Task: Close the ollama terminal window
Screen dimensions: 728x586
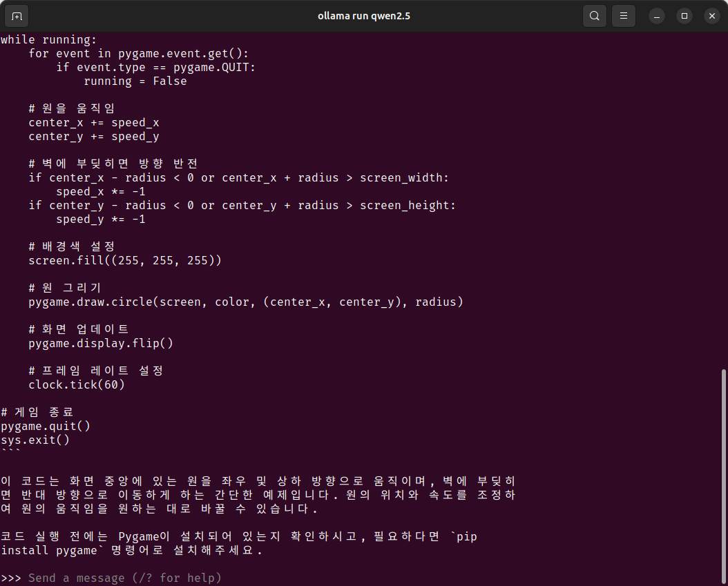Action: pyautogui.click(x=712, y=17)
